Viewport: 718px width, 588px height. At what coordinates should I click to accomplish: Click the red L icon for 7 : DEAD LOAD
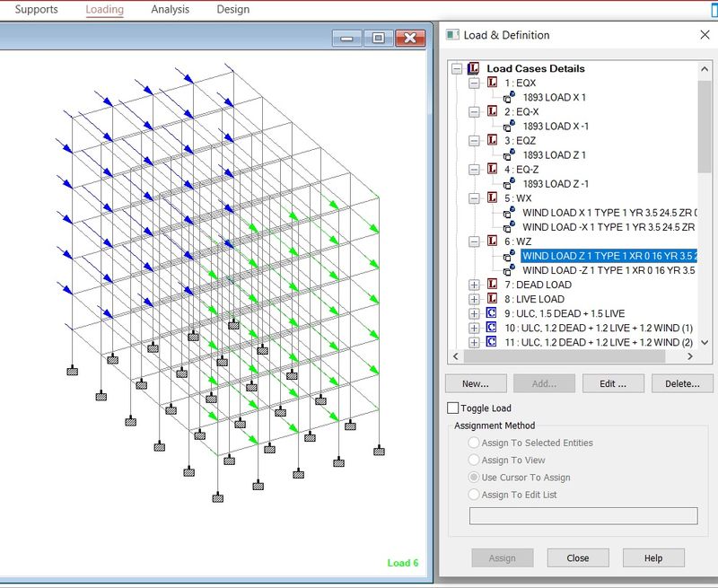pos(492,285)
